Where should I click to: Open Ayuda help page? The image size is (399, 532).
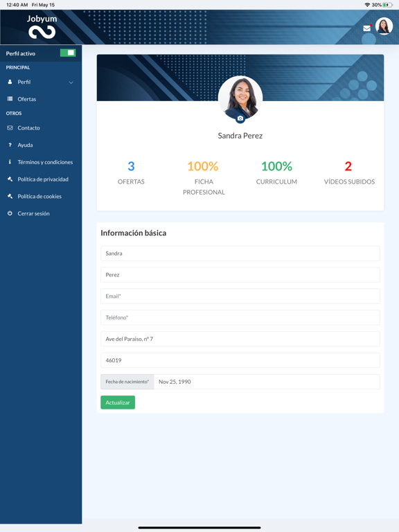[x=25, y=145]
